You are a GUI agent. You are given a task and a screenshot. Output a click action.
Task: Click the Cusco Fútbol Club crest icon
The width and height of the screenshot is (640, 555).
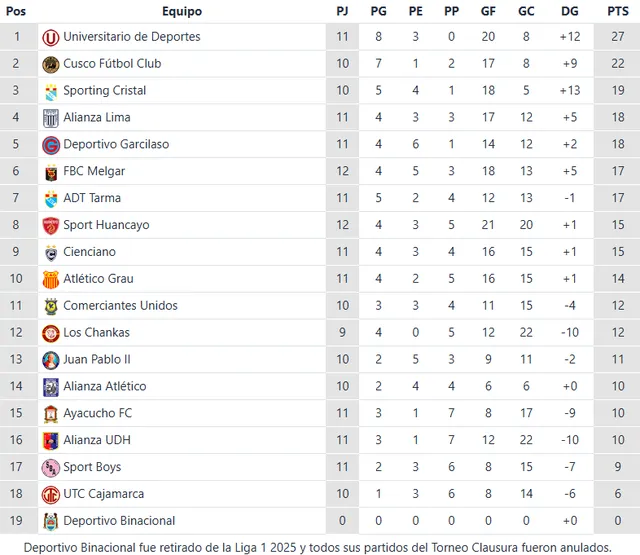[x=51, y=64]
